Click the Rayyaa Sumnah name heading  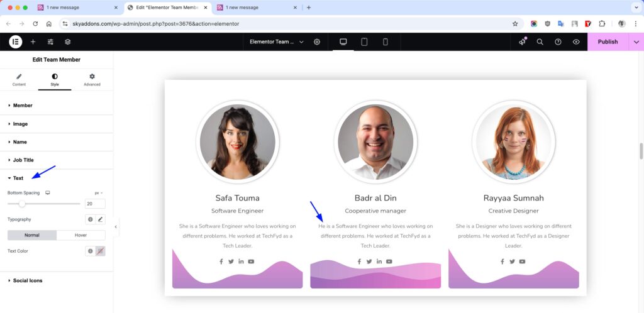[x=513, y=198]
